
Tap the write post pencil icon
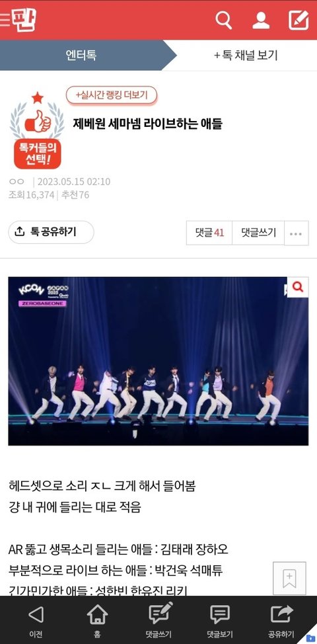click(x=298, y=20)
